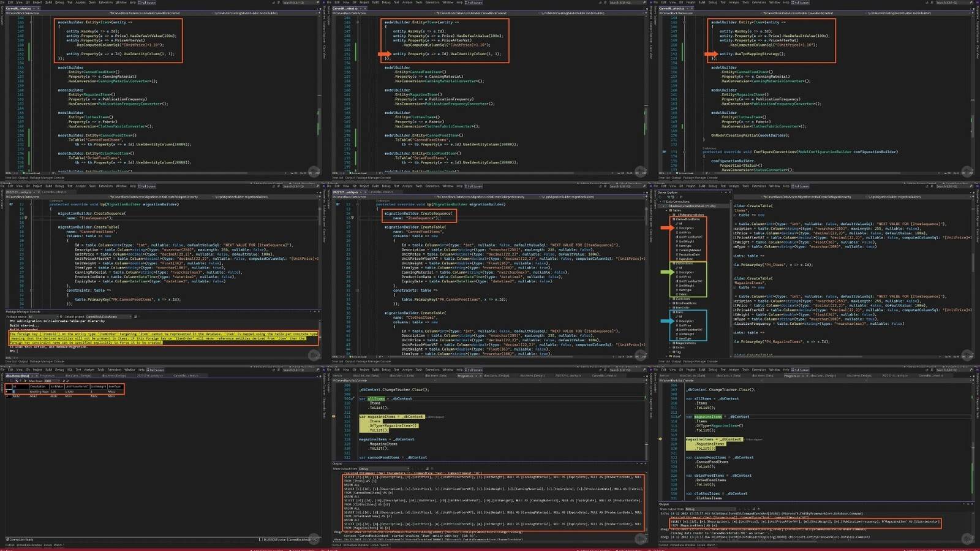Open Show output from dropdown in UNION ALL frame

point(383,468)
